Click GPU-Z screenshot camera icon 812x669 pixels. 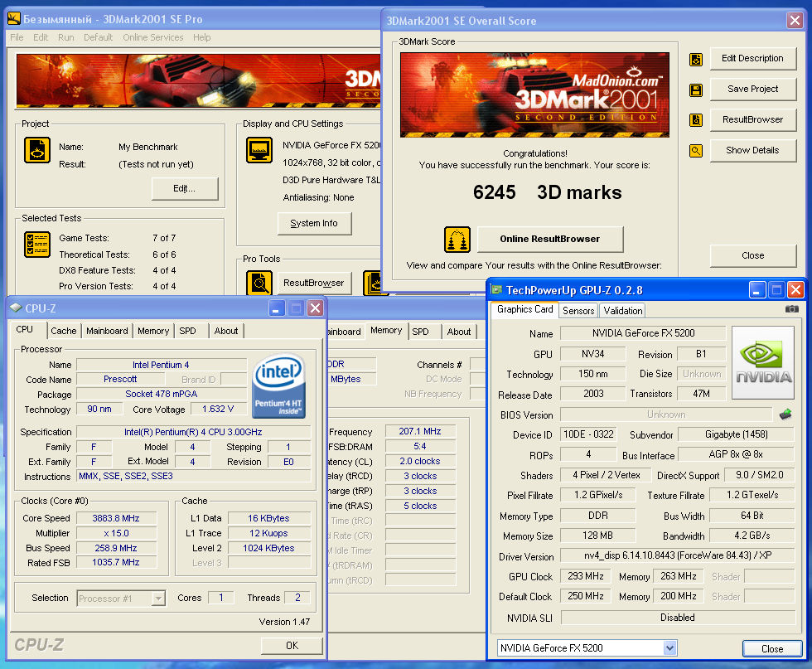click(792, 309)
